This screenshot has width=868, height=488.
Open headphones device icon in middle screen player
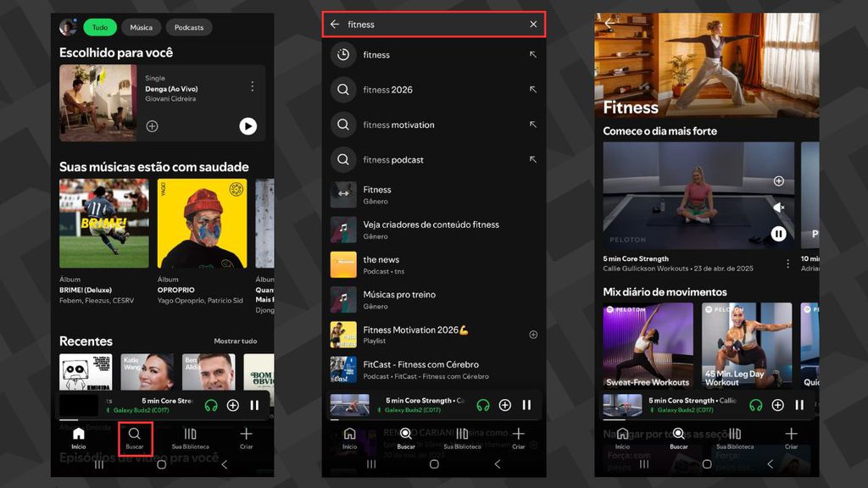(483, 406)
